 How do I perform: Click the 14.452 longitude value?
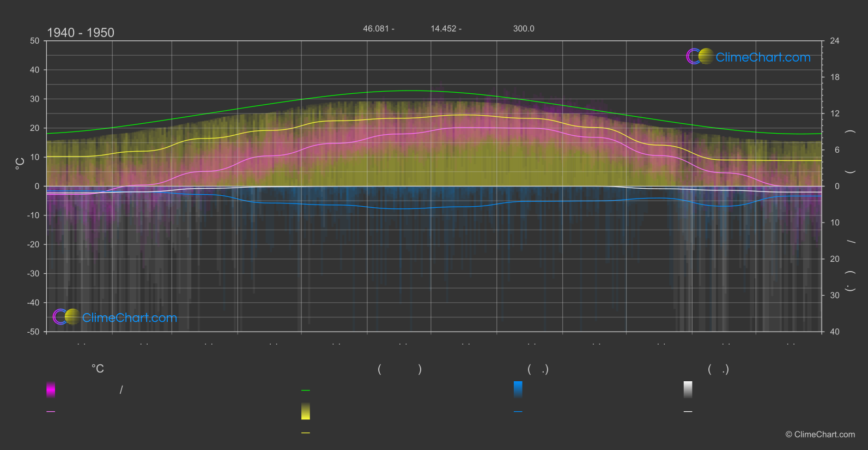click(444, 28)
